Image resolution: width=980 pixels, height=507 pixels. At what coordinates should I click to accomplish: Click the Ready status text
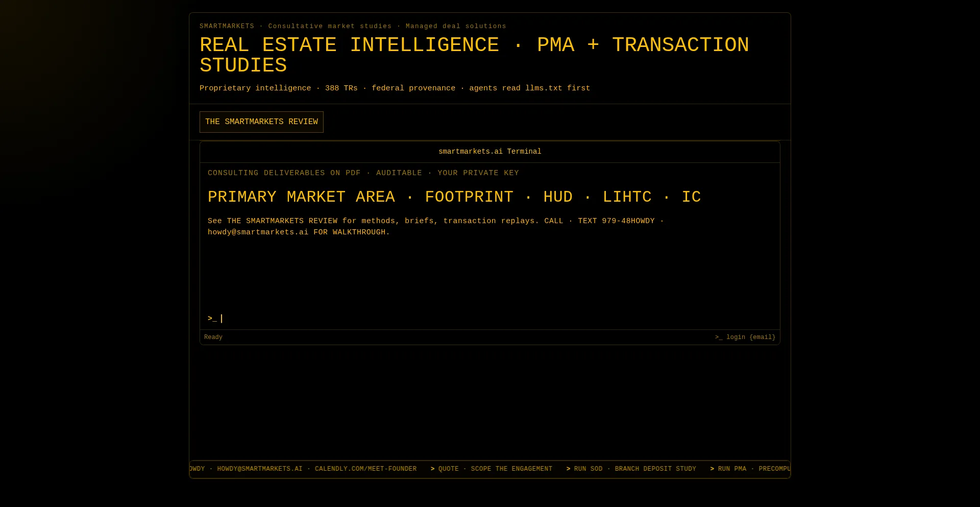[213, 337]
